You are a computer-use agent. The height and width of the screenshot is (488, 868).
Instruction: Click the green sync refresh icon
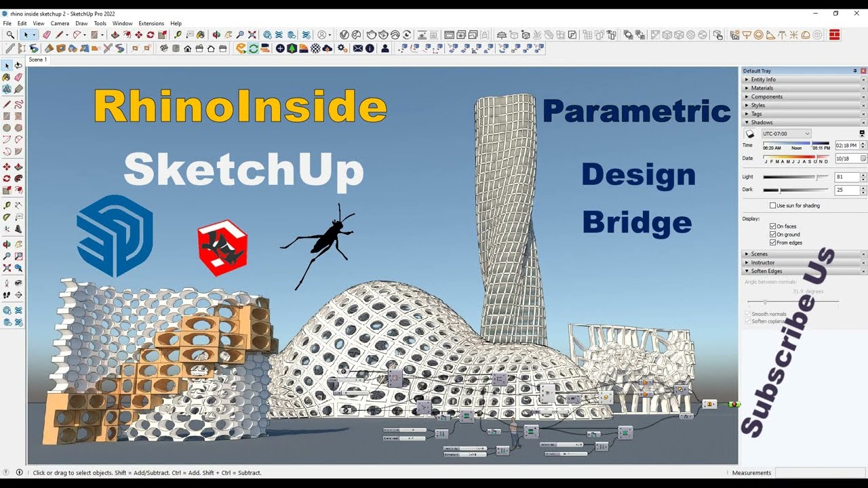(x=253, y=48)
